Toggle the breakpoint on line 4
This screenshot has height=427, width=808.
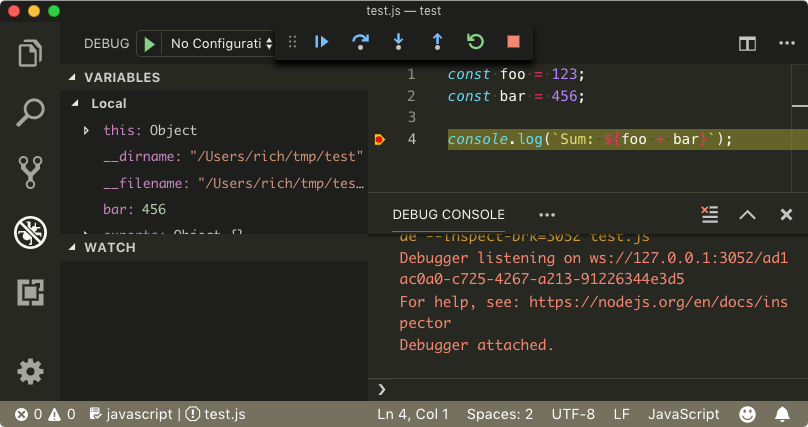(x=379, y=140)
